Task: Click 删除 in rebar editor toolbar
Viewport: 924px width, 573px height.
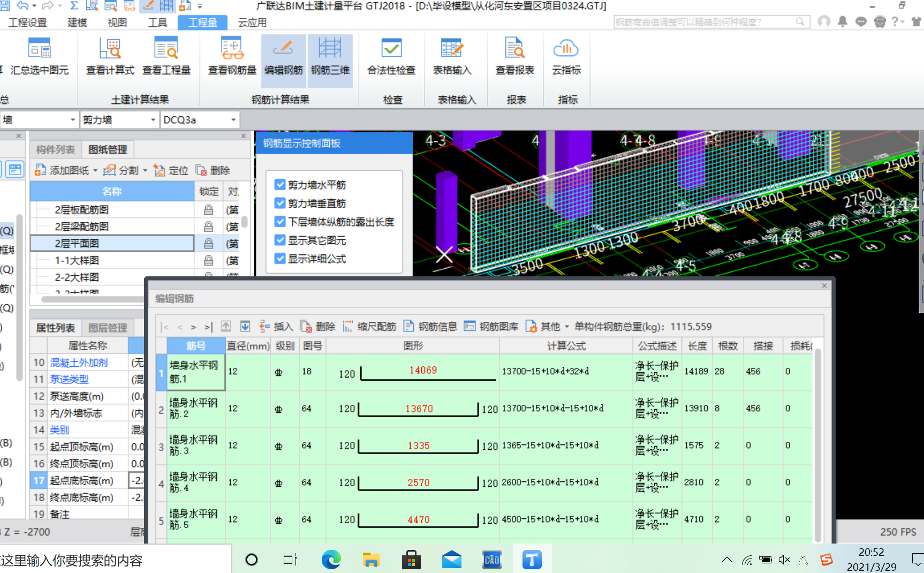Action: click(317, 327)
